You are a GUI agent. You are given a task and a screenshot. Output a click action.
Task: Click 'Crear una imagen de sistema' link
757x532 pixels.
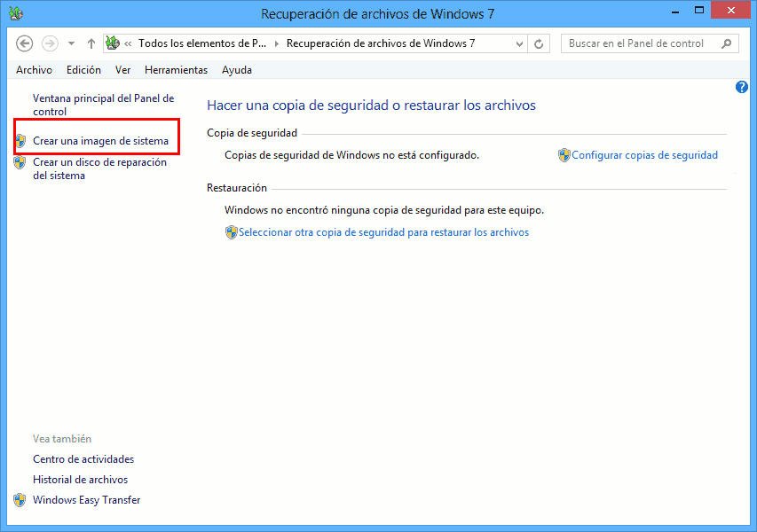(x=100, y=141)
